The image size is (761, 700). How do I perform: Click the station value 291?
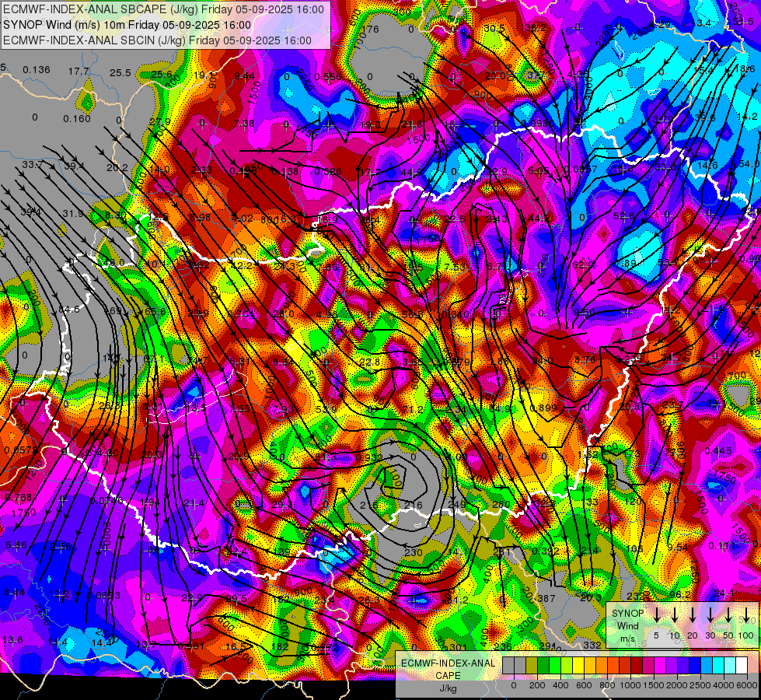(x=547, y=646)
